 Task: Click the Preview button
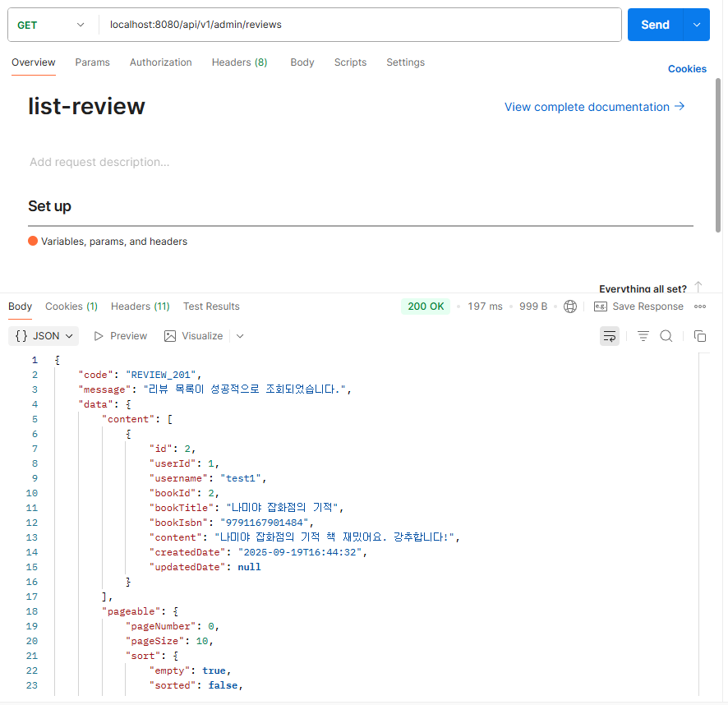click(120, 336)
